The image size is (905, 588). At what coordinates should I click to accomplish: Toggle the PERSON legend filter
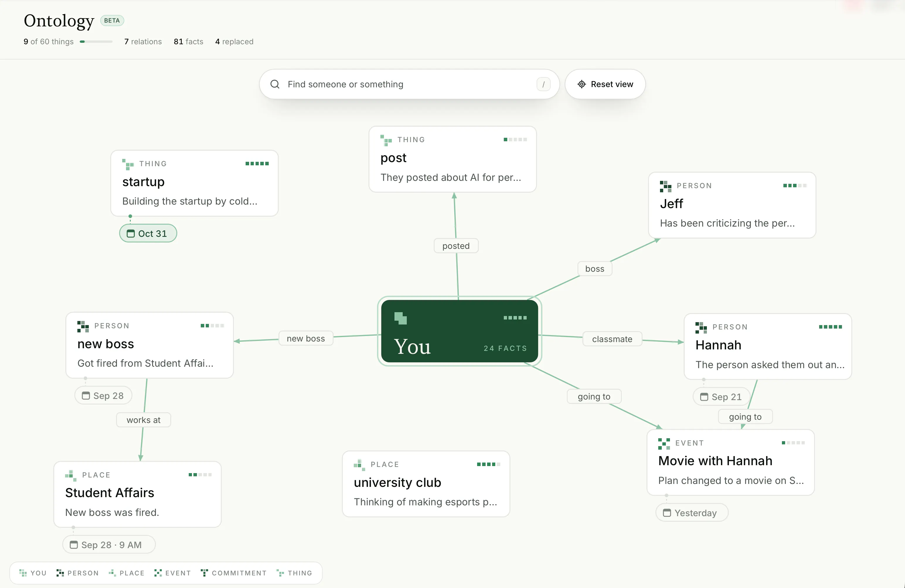[78, 573]
